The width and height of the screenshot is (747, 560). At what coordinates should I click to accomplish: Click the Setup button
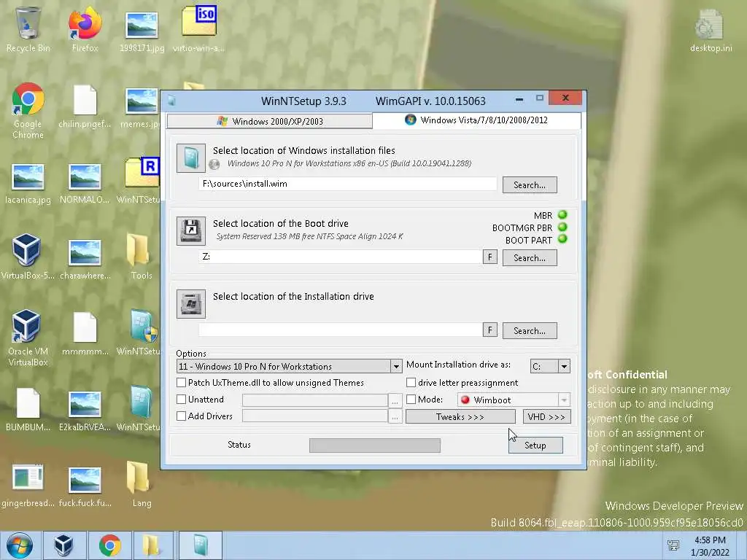click(x=535, y=446)
